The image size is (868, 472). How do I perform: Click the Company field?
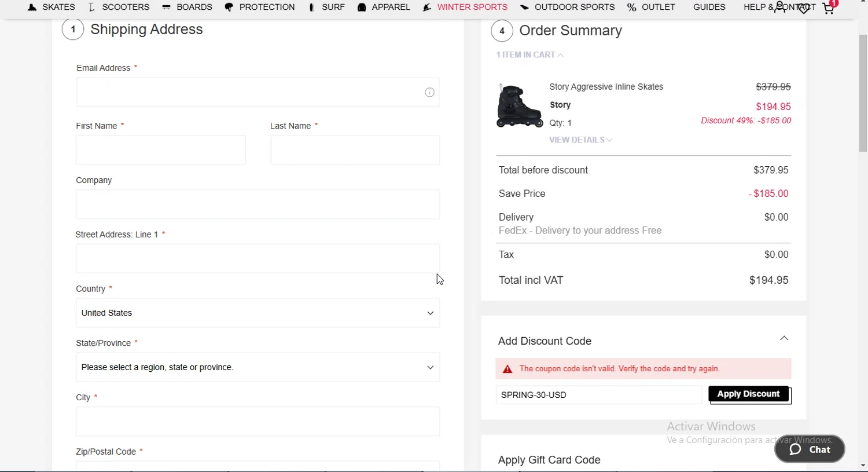coord(258,204)
